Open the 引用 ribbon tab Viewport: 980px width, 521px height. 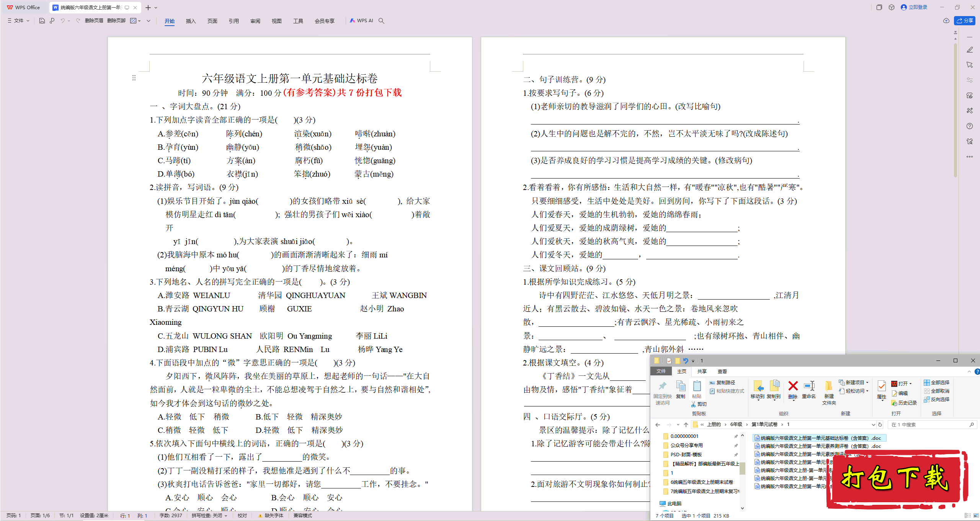pyautogui.click(x=234, y=21)
